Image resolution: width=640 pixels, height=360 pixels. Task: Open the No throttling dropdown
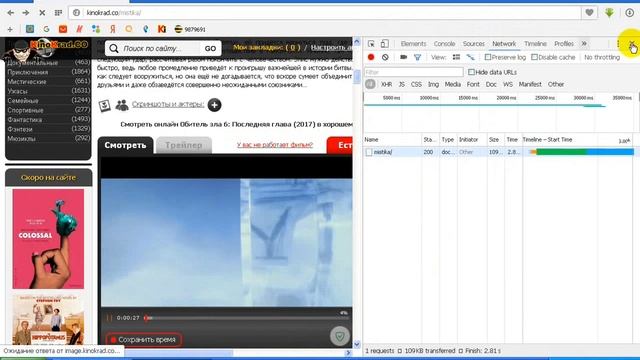pos(602,58)
